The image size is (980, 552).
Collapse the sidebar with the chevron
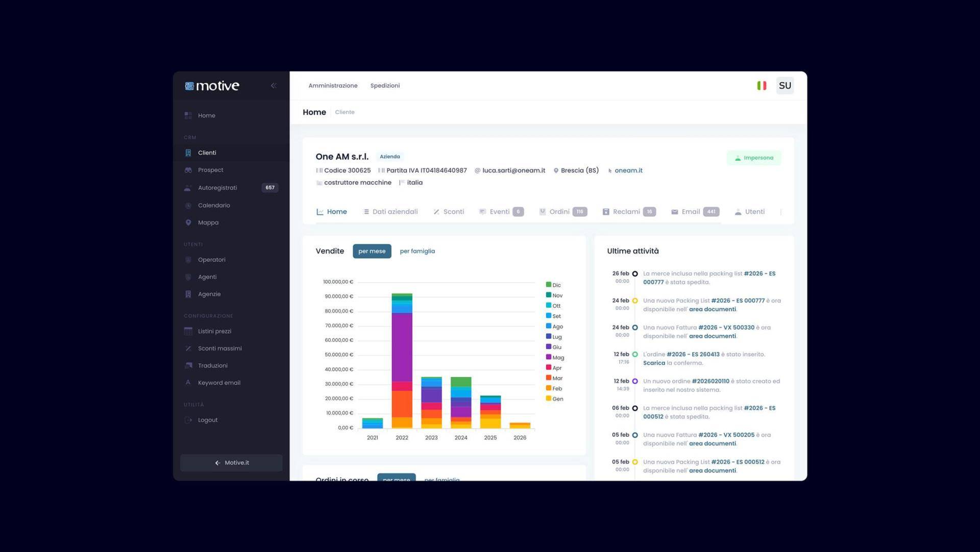(274, 86)
